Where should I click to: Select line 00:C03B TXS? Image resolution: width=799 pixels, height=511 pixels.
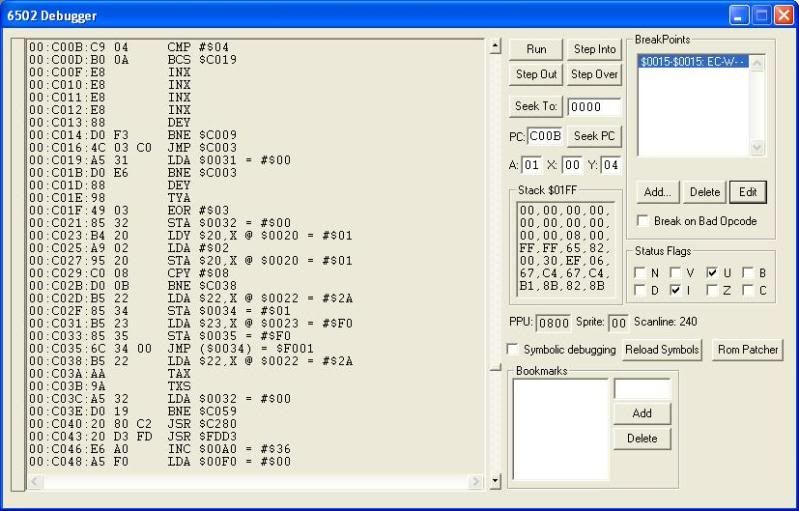point(110,386)
